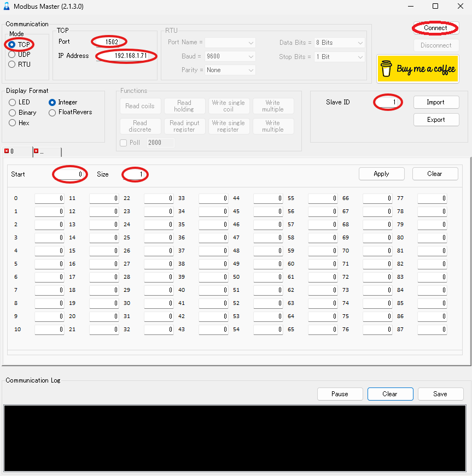Select TCP communication mode

12,44
